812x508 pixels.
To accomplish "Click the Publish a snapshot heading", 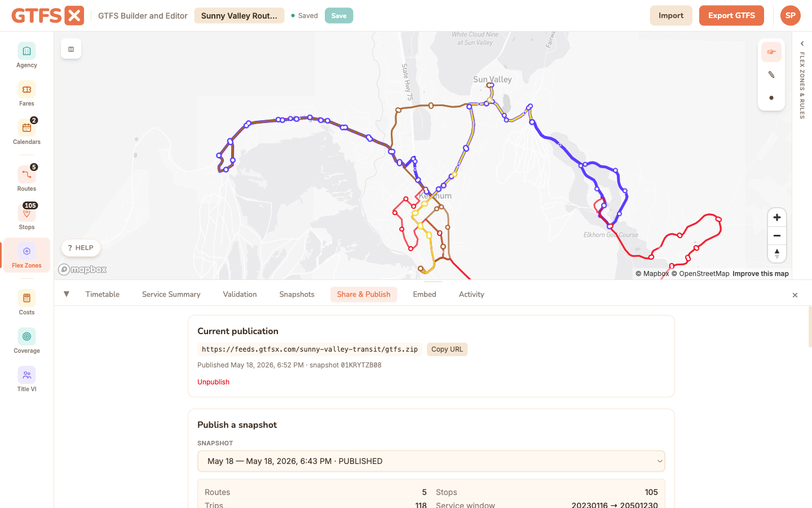I will (237, 425).
